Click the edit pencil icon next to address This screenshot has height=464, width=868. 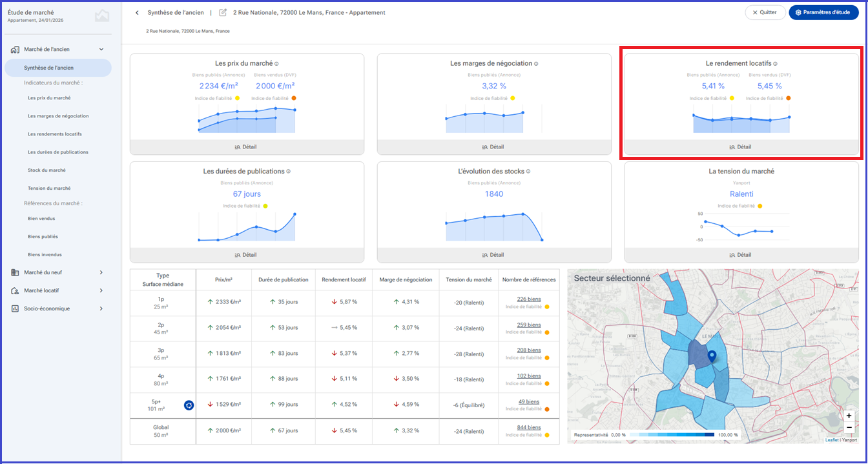click(x=223, y=12)
